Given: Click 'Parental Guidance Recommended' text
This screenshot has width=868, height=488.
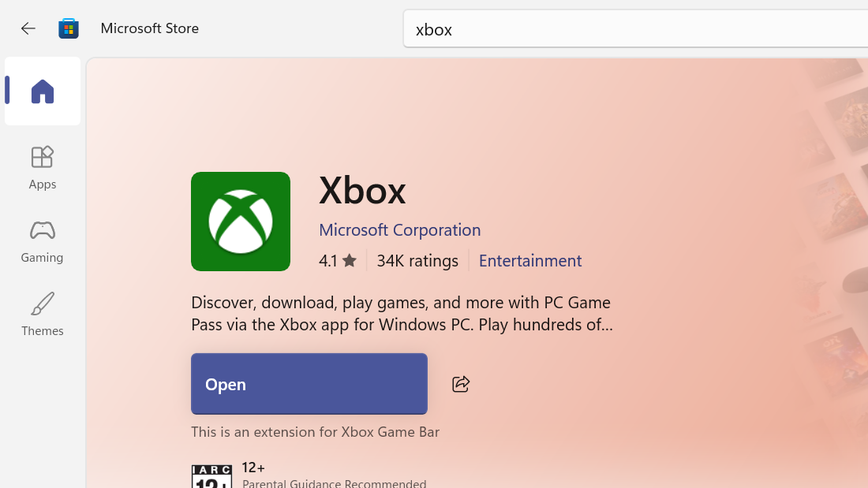Looking at the screenshot, I should pyautogui.click(x=335, y=483).
